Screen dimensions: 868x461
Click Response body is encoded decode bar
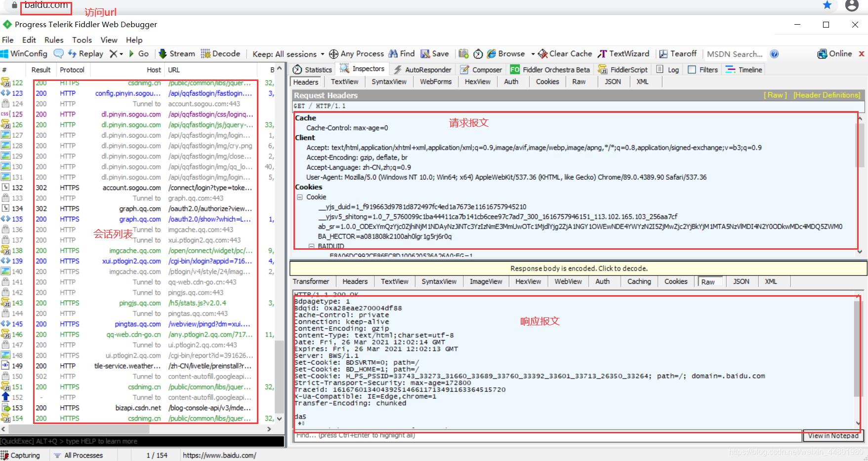[579, 269]
